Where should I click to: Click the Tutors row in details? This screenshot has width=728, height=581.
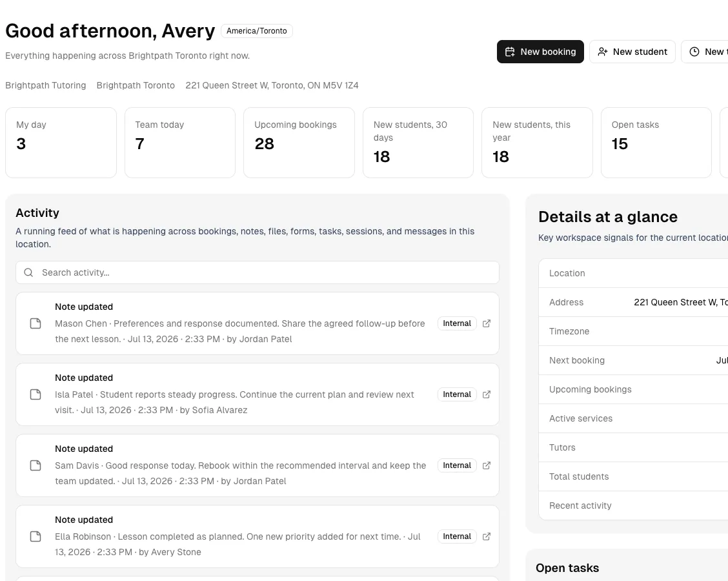point(633,447)
